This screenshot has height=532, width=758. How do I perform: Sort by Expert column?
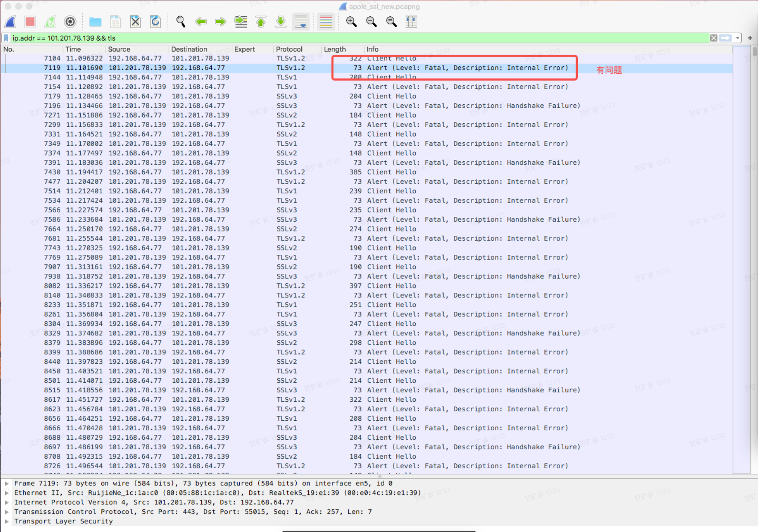pyautogui.click(x=253, y=49)
